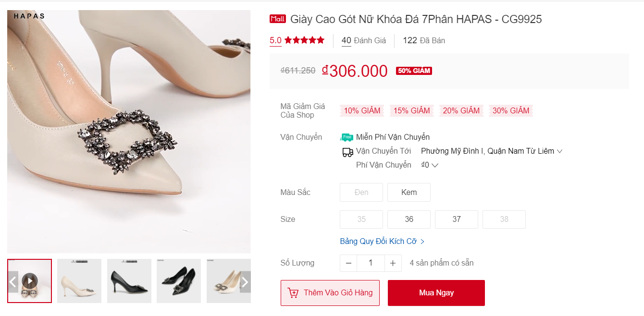Click the five-star rating icons
Viewport: 644px width, 316px height.
point(304,40)
